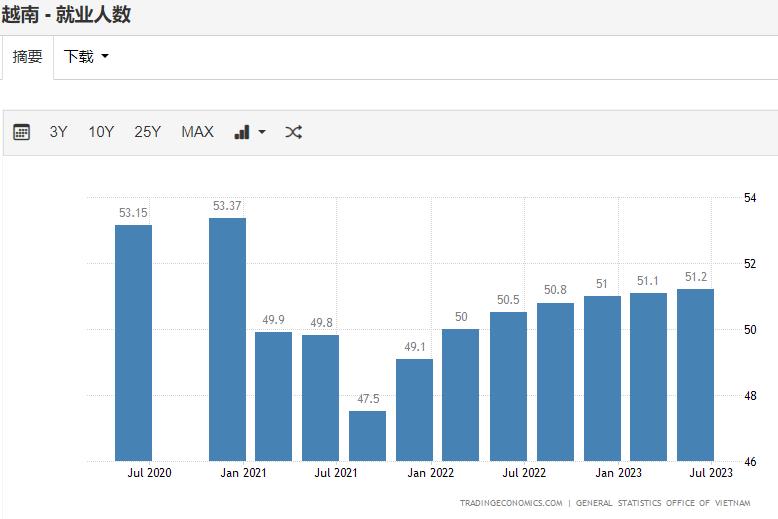The image size is (778, 519).
Task: Click the 越南 - 就业人数 page title
Action: click(x=66, y=15)
